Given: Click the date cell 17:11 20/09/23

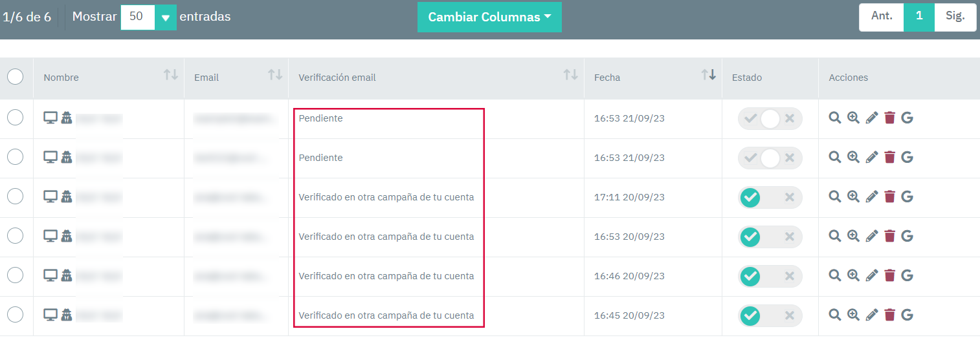Looking at the screenshot, I should 629,197.
